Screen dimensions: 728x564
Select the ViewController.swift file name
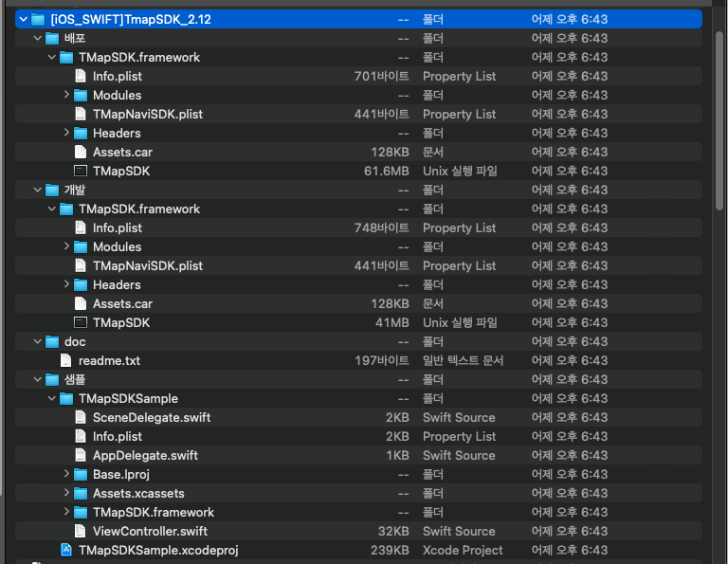click(x=150, y=531)
